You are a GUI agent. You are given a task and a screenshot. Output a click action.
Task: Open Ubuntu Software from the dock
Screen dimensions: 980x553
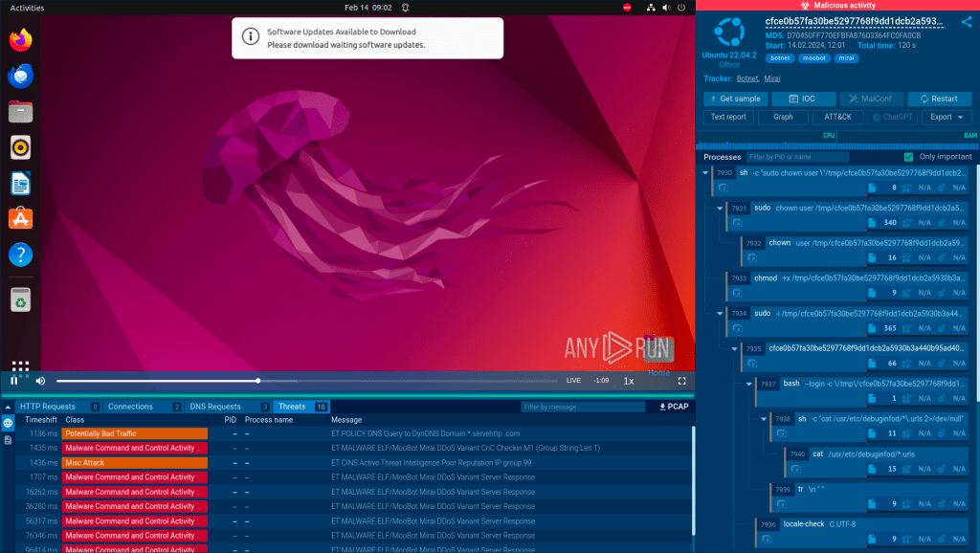point(21,218)
